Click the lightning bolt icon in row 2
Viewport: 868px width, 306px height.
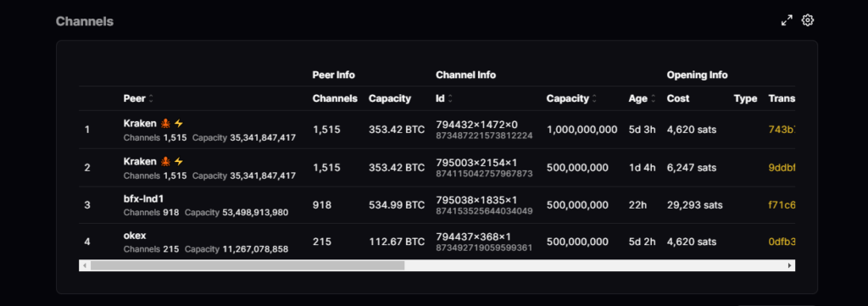click(x=178, y=162)
